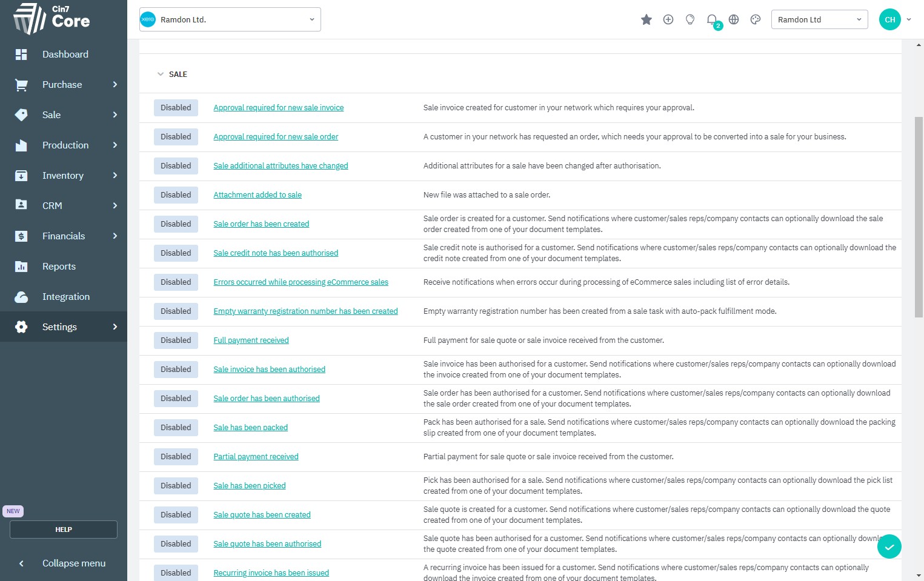The height and width of the screenshot is (581, 924).
Task: Click the globe language icon
Action: (734, 19)
